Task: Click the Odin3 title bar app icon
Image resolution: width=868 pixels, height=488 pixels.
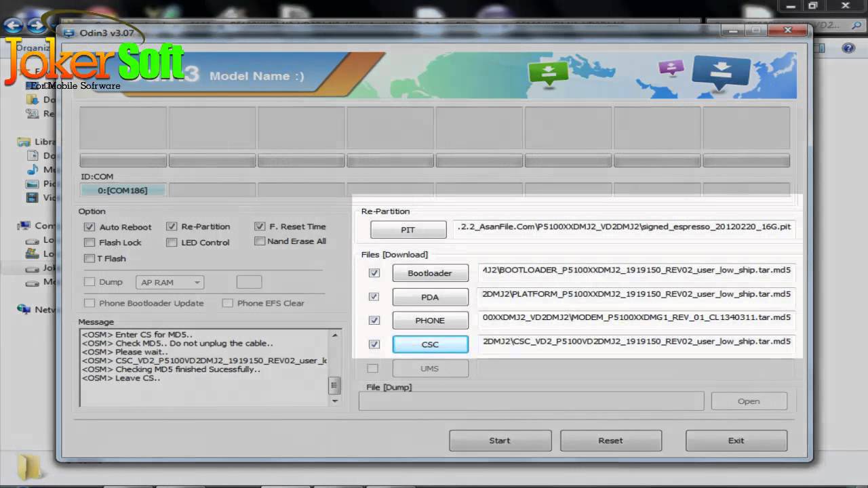Action: 68,32
